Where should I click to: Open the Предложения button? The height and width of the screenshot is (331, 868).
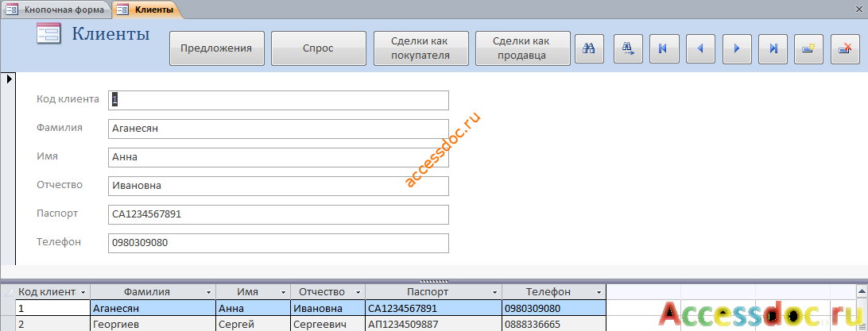pyautogui.click(x=216, y=48)
